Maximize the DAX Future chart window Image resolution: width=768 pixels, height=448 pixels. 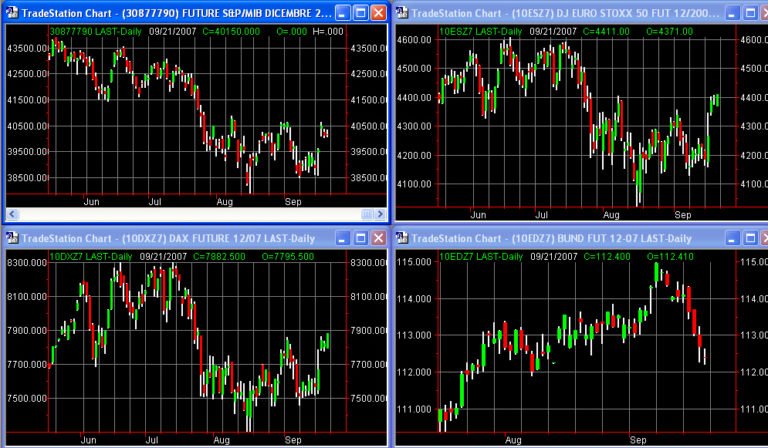tap(359, 238)
